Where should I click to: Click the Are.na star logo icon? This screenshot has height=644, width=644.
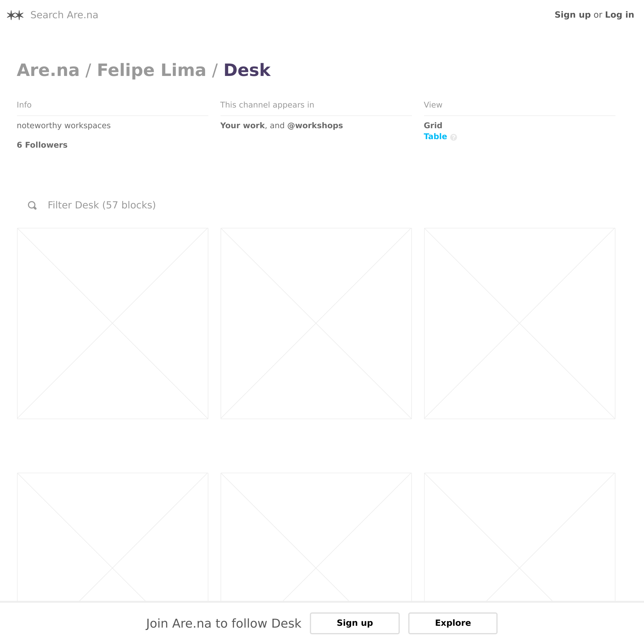click(15, 15)
